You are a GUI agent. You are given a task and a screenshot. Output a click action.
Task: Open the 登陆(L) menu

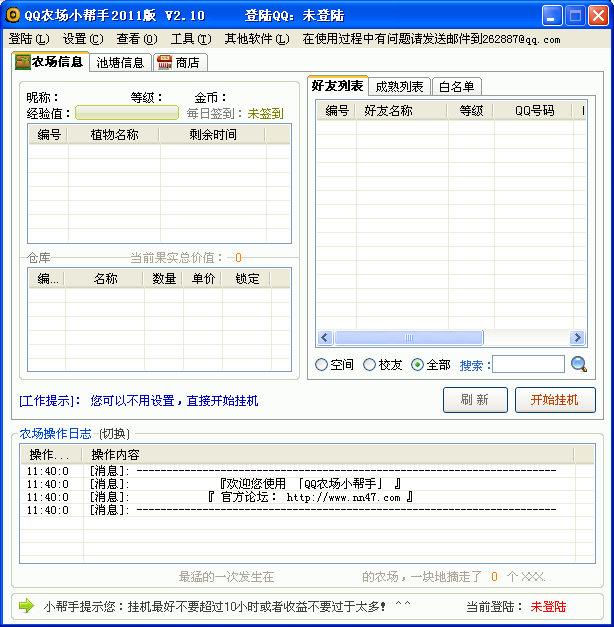[x=29, y=39]
